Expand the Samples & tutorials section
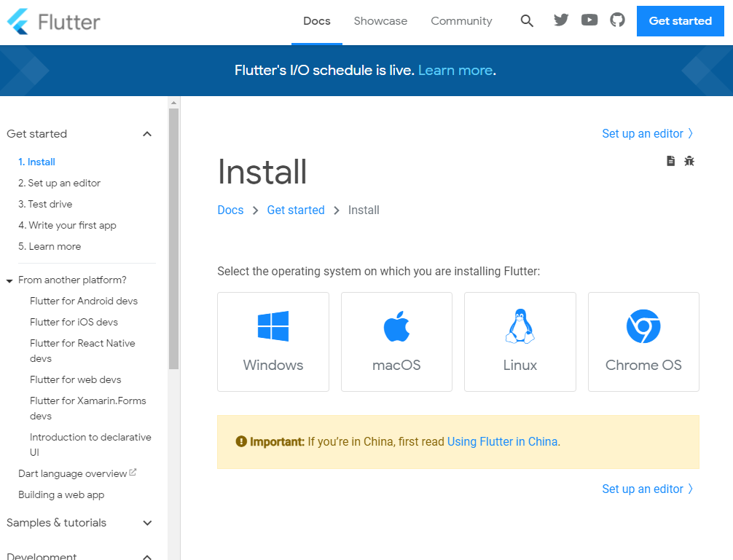The height and width of the screenshot is (560, 733). 146,523
